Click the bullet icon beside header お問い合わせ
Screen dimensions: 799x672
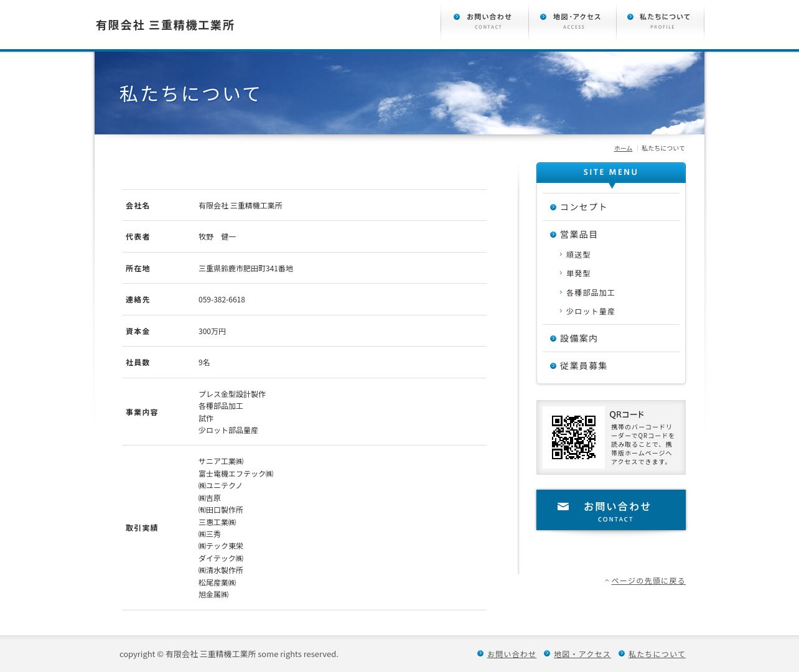[457, 17]
